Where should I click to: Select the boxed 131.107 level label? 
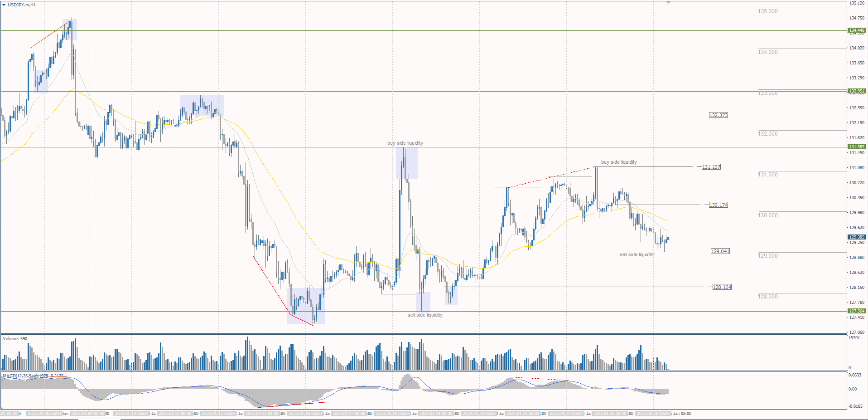click(711, 167)
